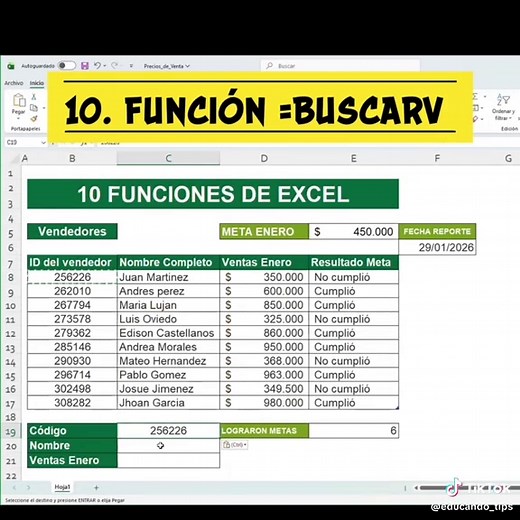This screenshot has height=520, width=520.
Task: Click the 950.000 sales value cell
Action: [264, 347]
